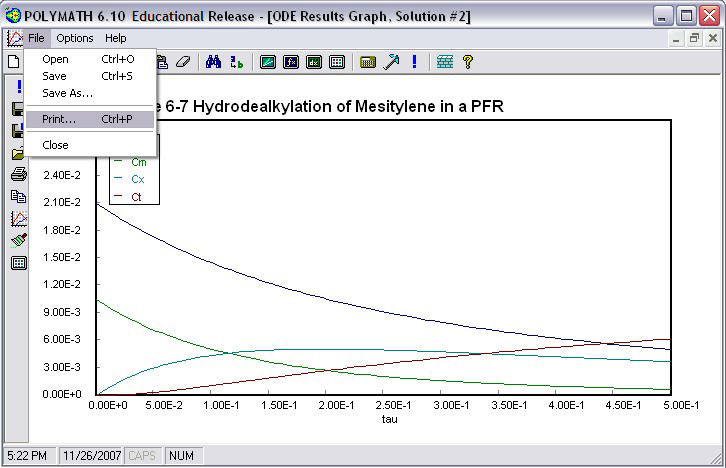The height and width of the screenshot is (468, 726).
Task: Choose Close in the File menu
Action: [x=56, y=145]
